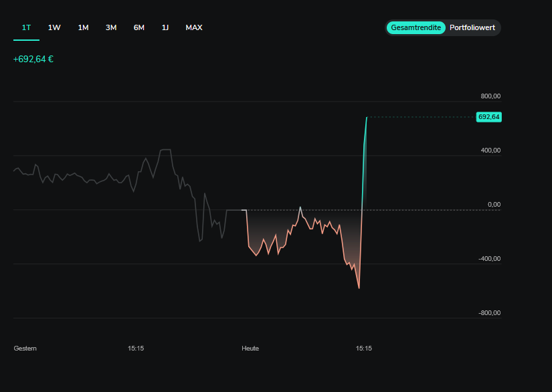The image size is (552, 392).
Task: Click the Gestern x-axis label
Action: 25,348
